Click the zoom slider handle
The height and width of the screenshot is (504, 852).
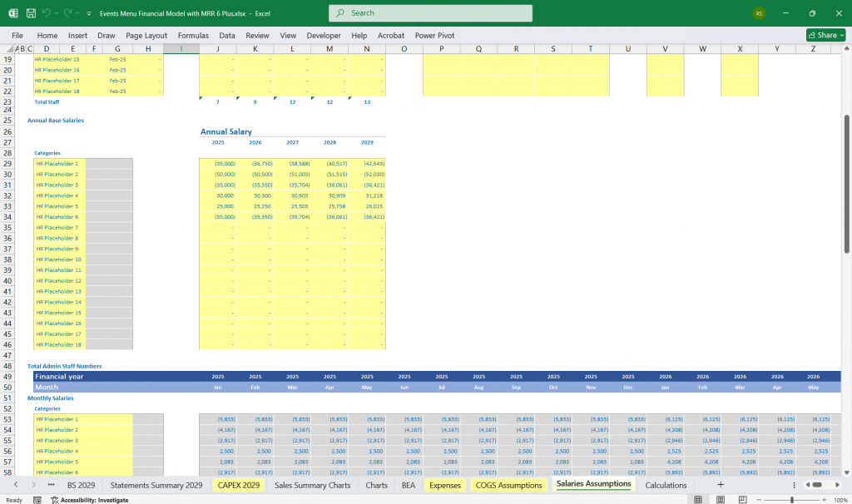[792, 497]
